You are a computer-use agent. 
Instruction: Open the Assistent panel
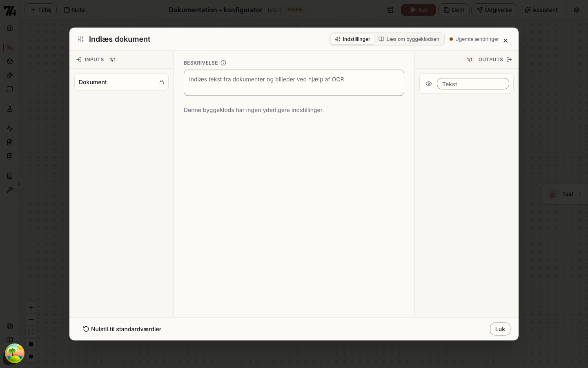click(x=541, y=10)
